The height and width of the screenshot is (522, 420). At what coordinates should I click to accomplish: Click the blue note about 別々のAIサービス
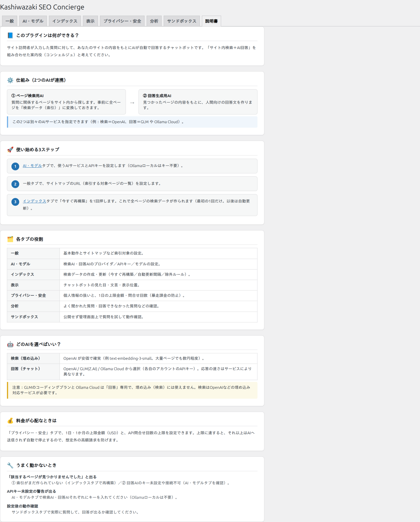[x=132, y=122]
